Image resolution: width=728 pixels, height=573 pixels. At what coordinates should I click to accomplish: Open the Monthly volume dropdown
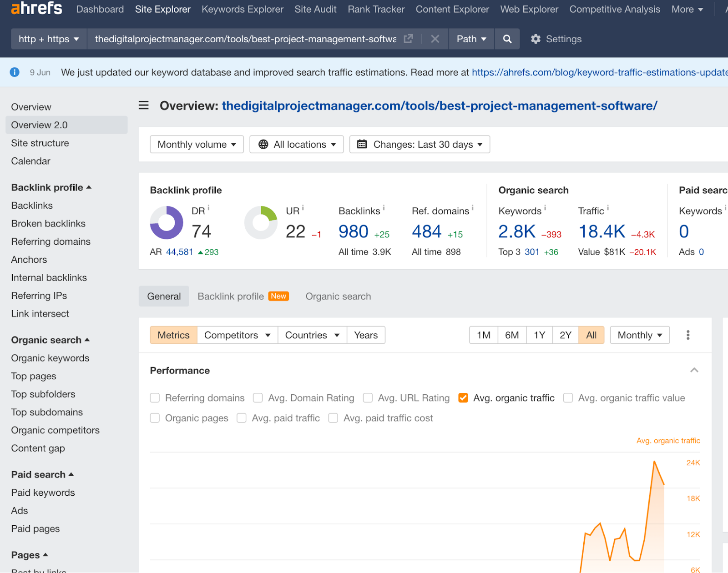tap(197, 144)
